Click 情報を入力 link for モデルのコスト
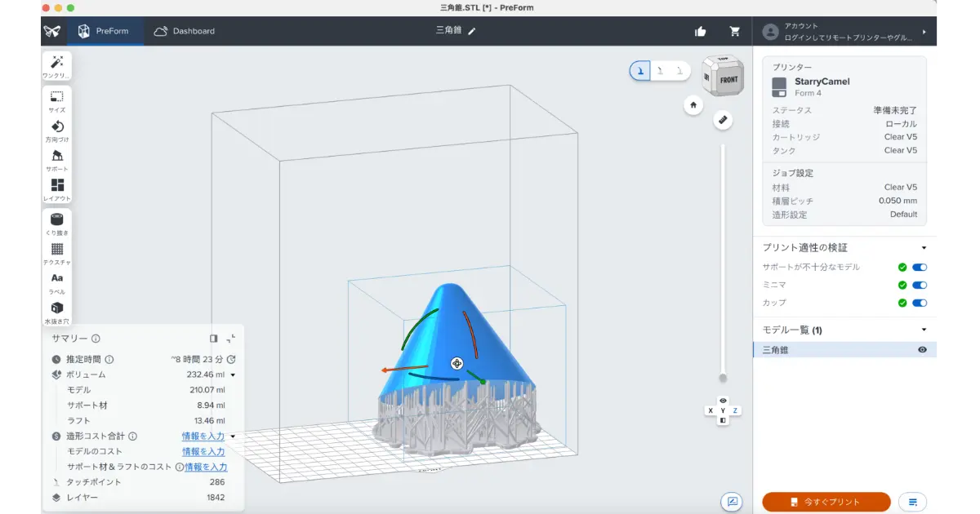The image size is (980, 514). (203, 452)
